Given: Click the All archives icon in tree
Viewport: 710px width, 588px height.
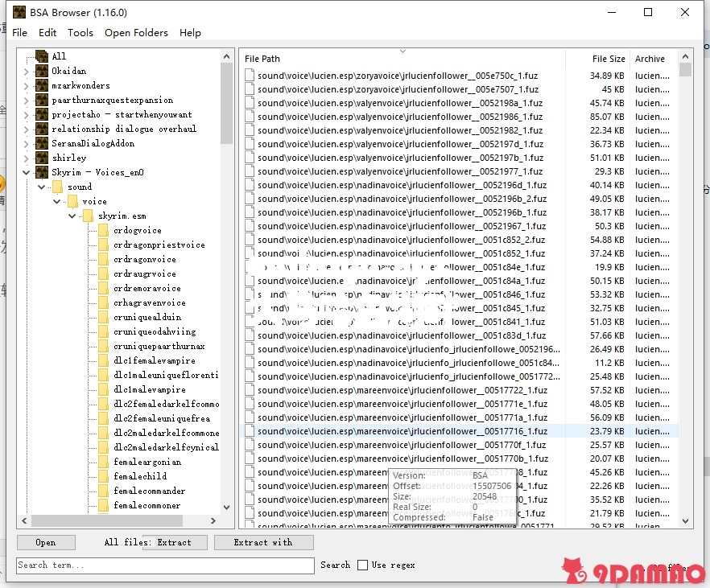Looking at the screenshot, I should click(42, 56).
